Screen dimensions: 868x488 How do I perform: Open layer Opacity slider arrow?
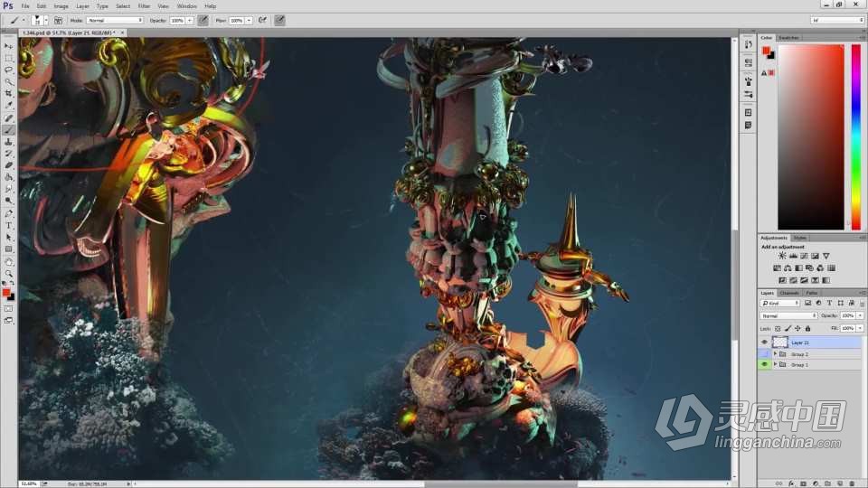[x=860, y=315]
